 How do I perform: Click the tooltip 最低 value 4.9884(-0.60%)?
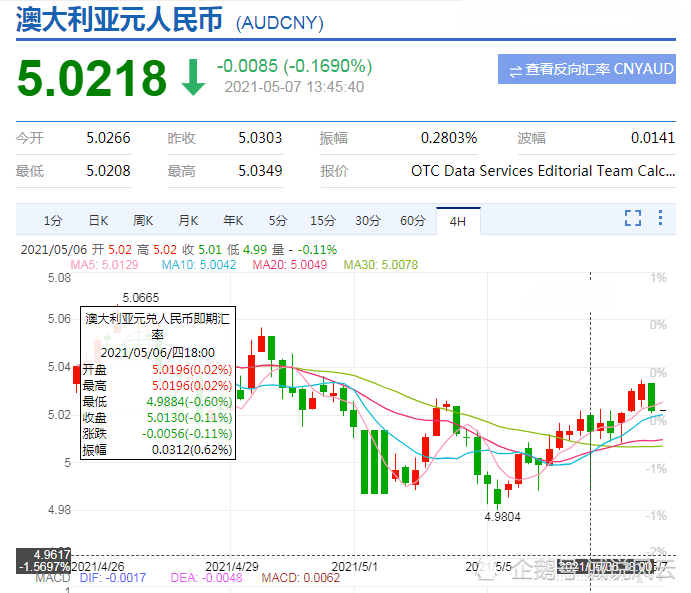pyautogui.click(x=189, y=402)
